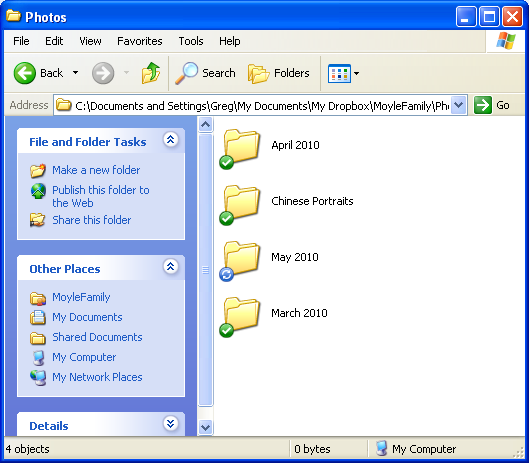The height and width of the screenshot is (463, 529).
Task: Click Share this folder link
Action: pyautogui.click(x=91, y=220)
